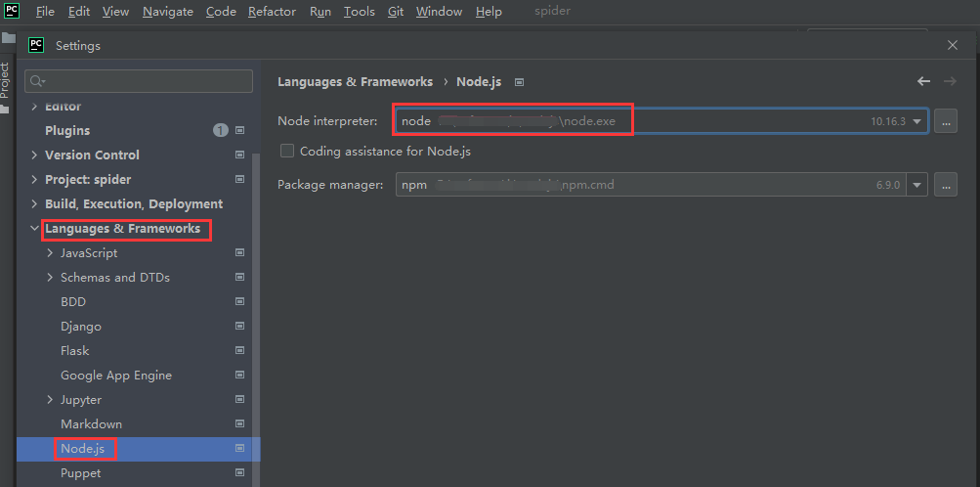Open the Help menu
Image resolution: width=980 pixels, height=487 pixels.
[x=489, y=12]
